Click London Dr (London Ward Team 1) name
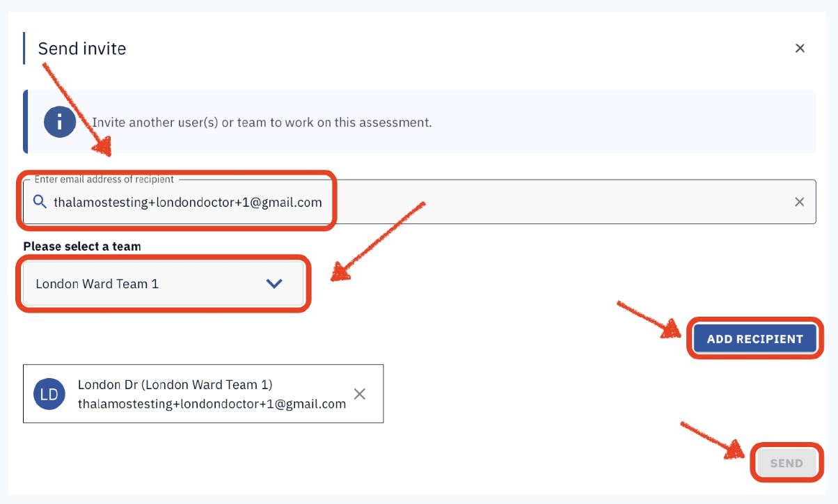The image size is (838, 504). 175,384
